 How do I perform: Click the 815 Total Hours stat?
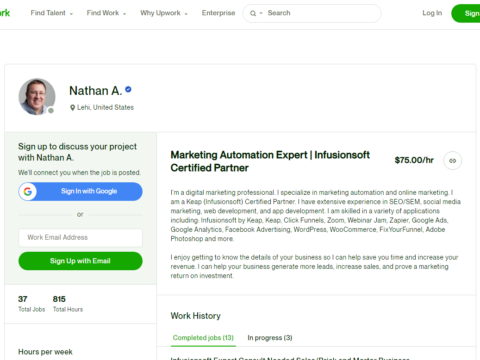point(68,304)
